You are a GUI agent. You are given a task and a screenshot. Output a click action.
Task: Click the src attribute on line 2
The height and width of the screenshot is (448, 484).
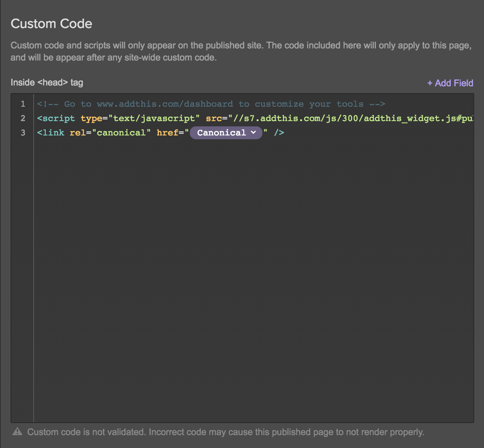214,118
